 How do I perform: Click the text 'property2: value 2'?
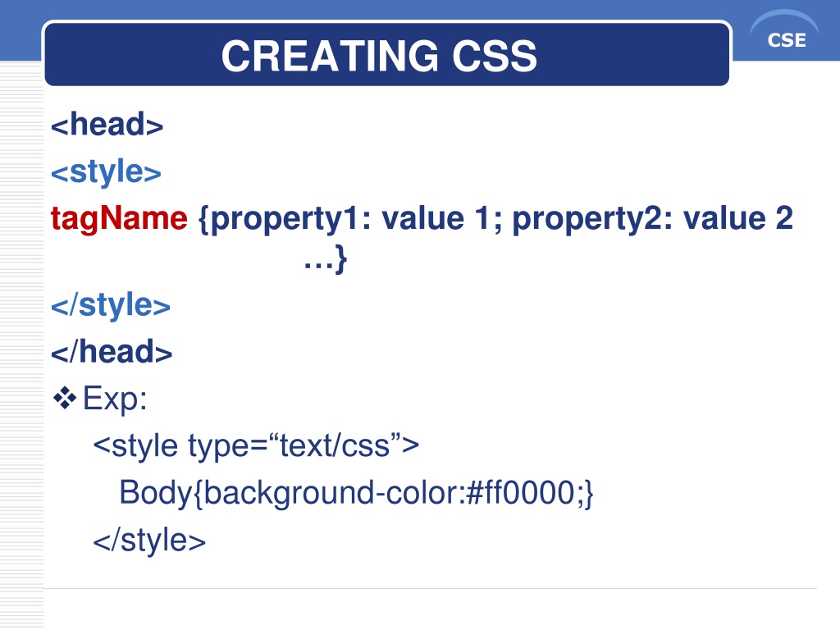pos(652,219)
